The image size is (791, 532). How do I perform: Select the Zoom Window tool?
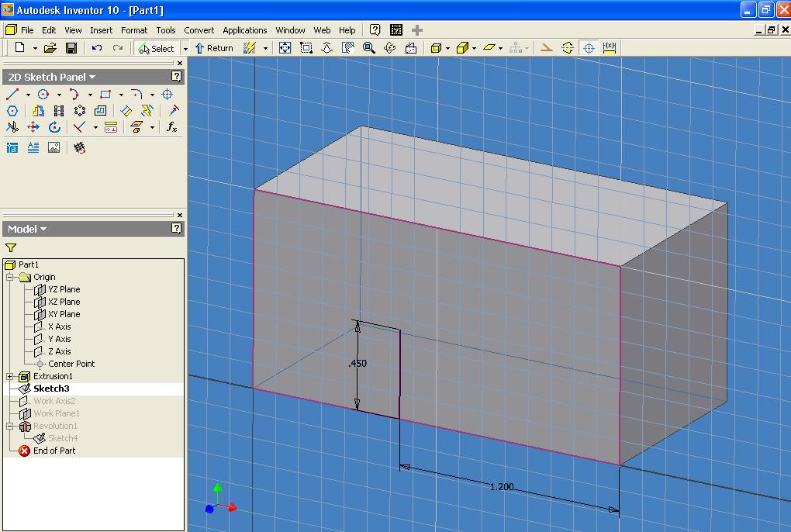[306, 48]
